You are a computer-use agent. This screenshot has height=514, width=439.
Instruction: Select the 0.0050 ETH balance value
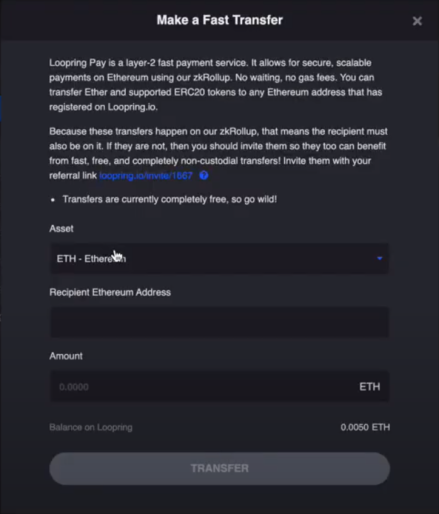[x=365, y=427]
